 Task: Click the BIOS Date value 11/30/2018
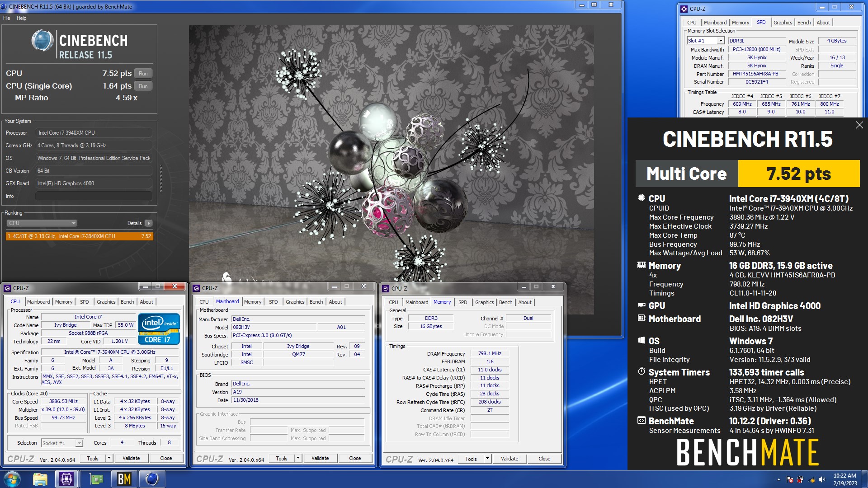click(298, 400)
